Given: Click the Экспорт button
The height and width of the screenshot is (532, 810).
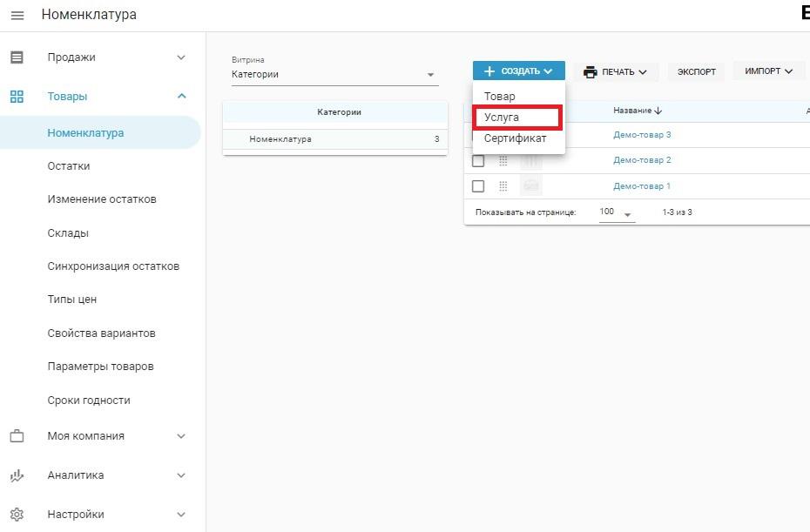Looking at the screenshot, I should tap(697, 71).
